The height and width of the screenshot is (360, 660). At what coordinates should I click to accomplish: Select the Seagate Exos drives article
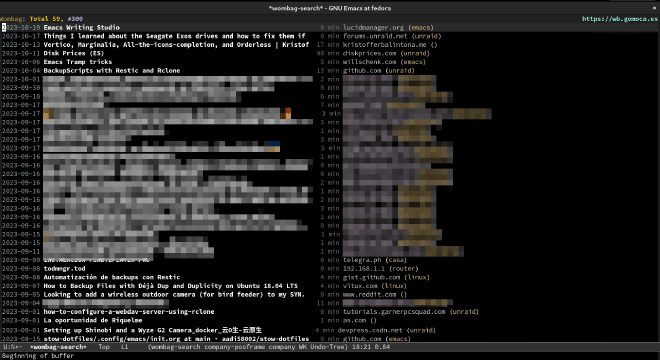click(174, 36)
